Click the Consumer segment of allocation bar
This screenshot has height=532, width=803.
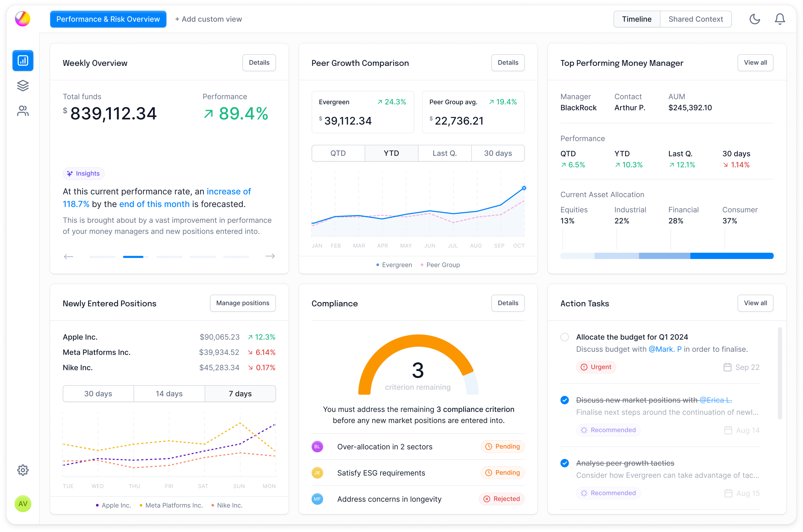click(732, 256)
